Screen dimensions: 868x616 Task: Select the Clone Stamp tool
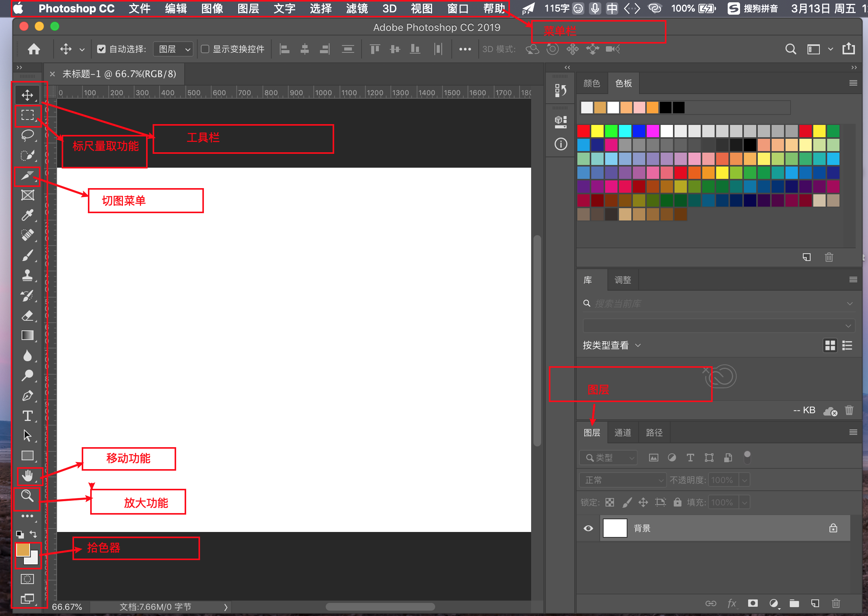[27, 275]
